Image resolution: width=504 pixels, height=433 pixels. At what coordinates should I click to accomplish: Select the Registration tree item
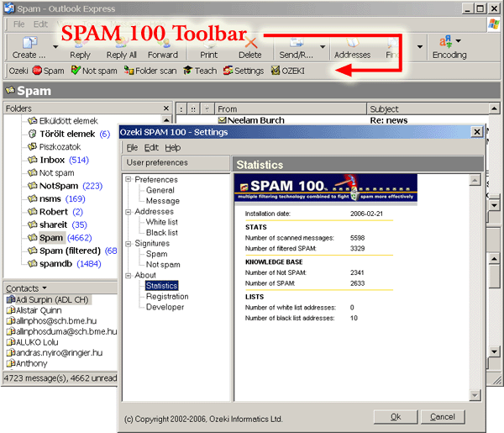click(167, 296)
